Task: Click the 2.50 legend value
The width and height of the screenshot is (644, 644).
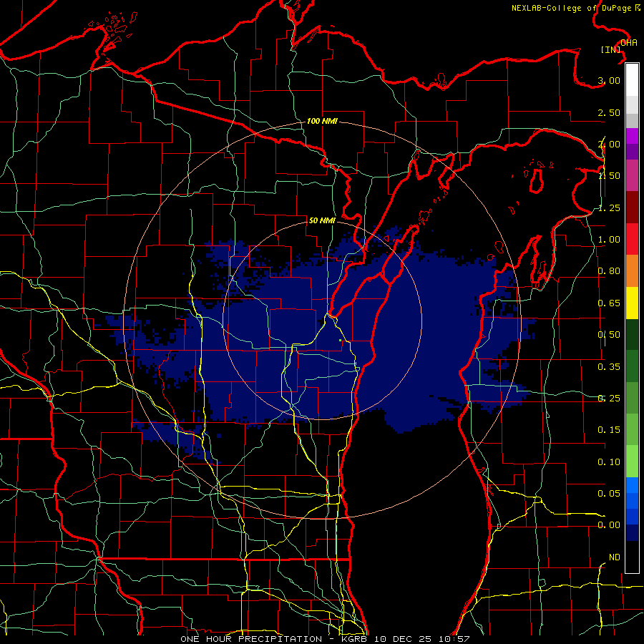Action: pos(609,112)
